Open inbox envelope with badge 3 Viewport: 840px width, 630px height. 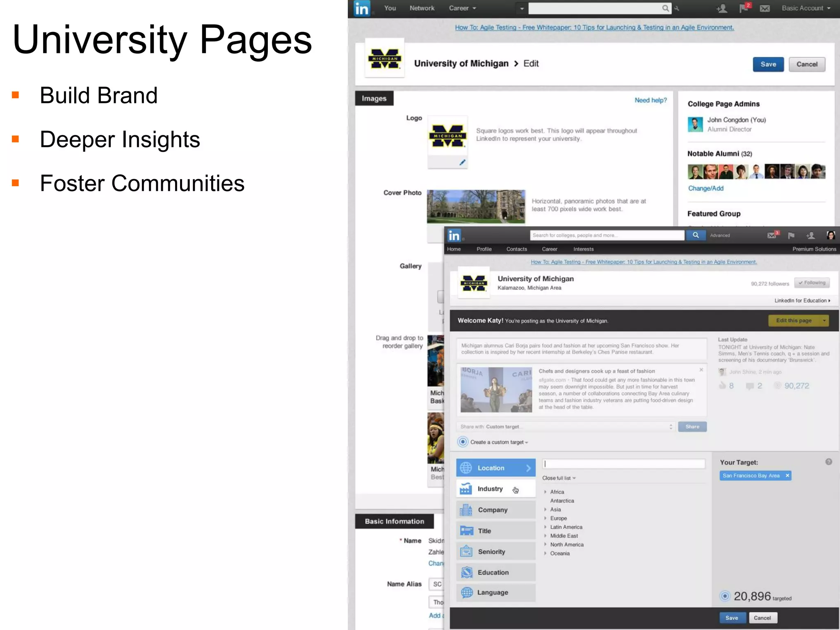pos(773,235)
